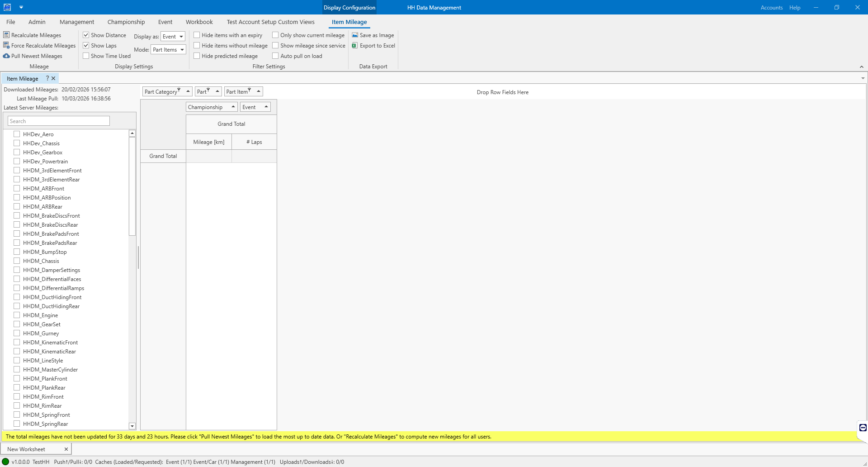Image resolution: width=868 pixels, height=467 pixels.
Task: Switch to the Workbook ribbon tab
Action: (x=199, y=22)
